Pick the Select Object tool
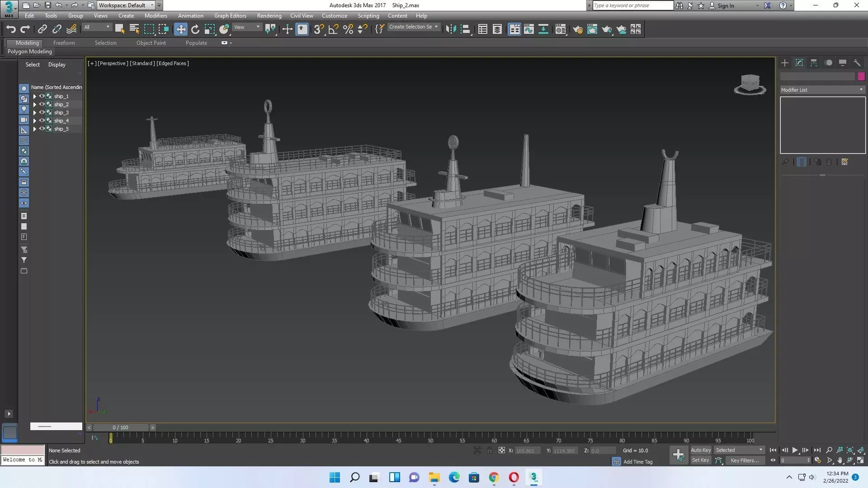The width and height of the screenshot is (868, 488). (x=120, y=29)
